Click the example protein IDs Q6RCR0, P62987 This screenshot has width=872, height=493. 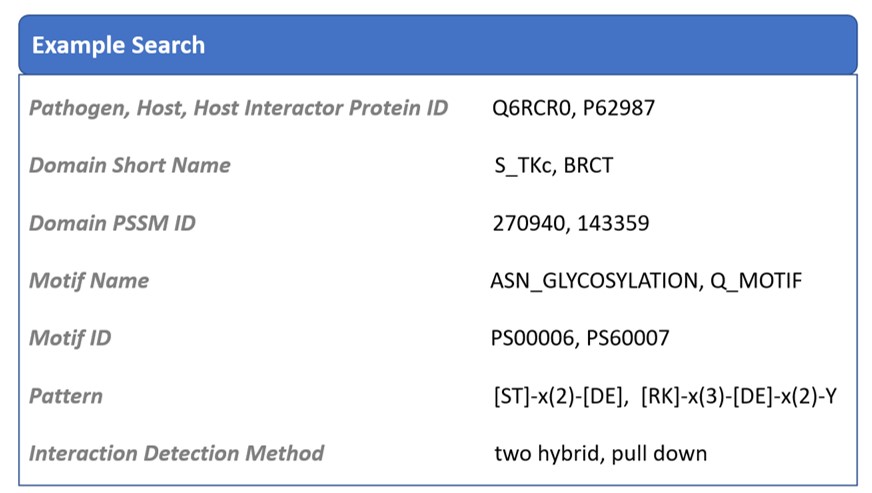[573, 108]
